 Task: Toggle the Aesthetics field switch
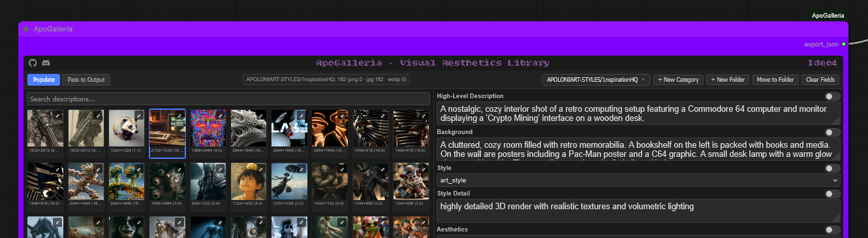(832, 229)
